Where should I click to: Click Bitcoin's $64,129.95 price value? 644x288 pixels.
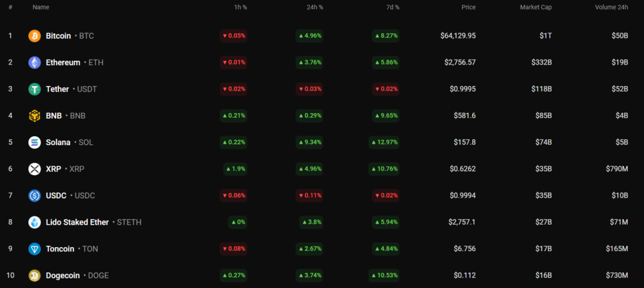[458, 36]
